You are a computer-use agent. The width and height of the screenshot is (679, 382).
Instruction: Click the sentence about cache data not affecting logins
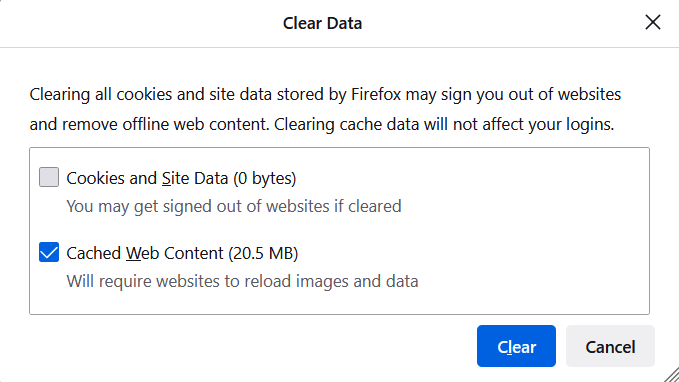[x=444, y=124]
